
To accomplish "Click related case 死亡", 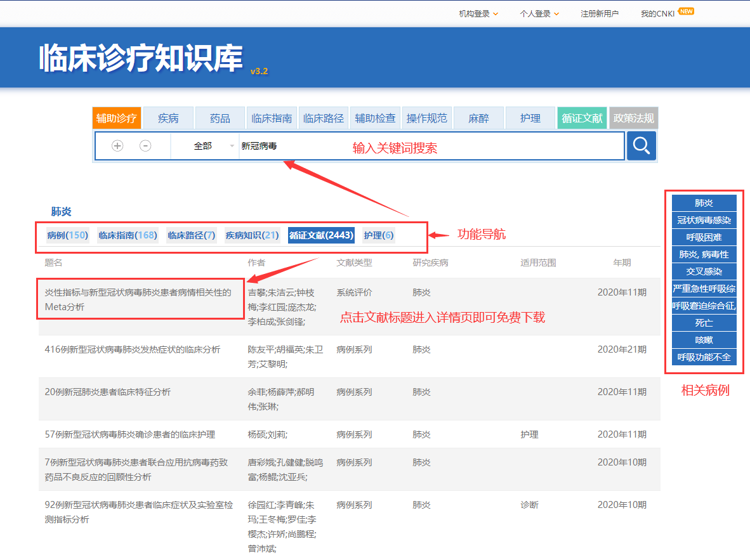I will [704, 323].
